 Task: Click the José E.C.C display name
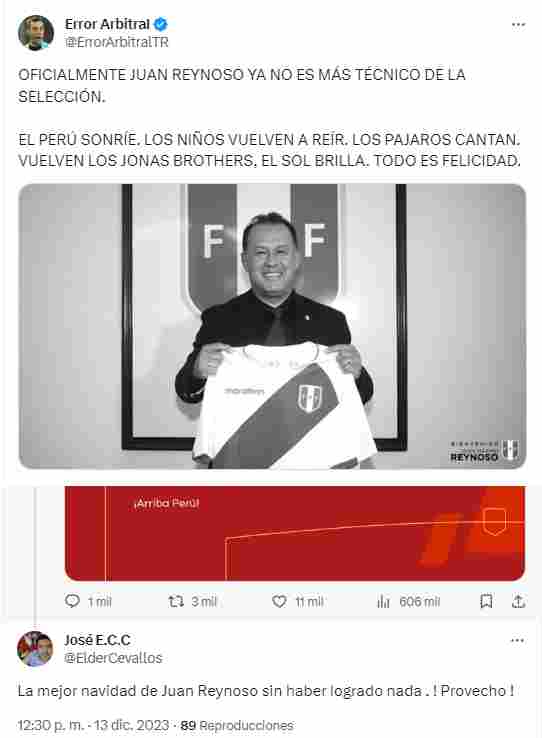[x=97, y=640]
